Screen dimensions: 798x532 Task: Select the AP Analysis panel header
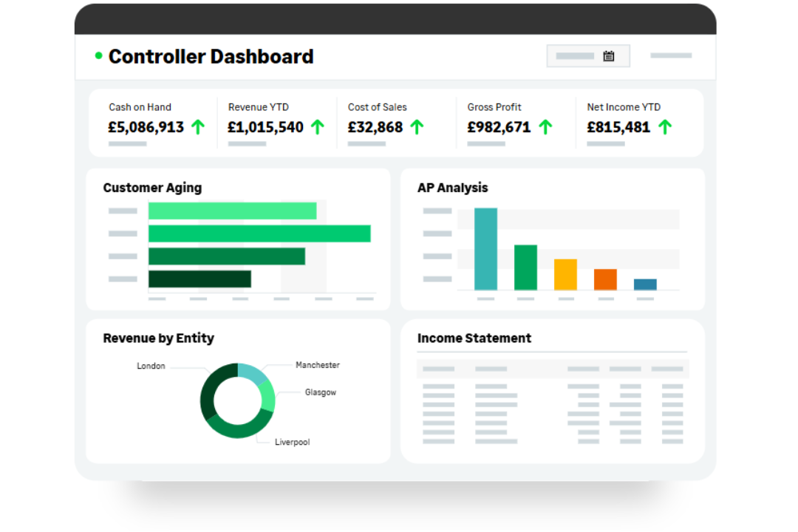(x=453, y=188)
